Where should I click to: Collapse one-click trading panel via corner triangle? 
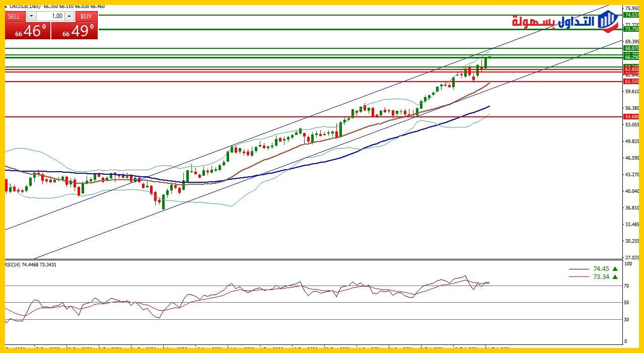[x=7, y=7]
